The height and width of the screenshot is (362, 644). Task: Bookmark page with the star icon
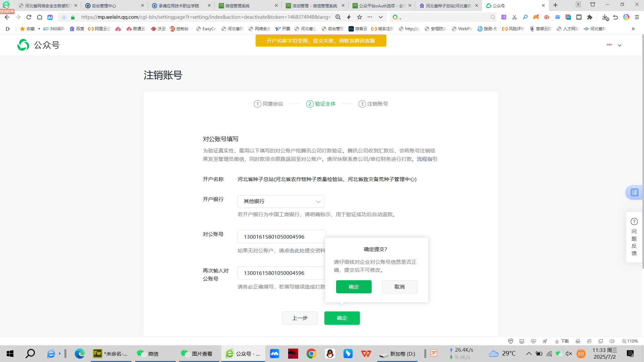pos(360,17)
